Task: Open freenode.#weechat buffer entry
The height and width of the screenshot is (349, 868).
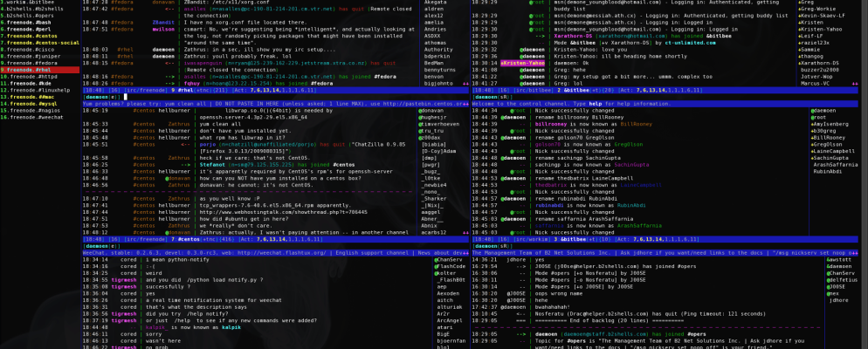Action: (33, 117)
